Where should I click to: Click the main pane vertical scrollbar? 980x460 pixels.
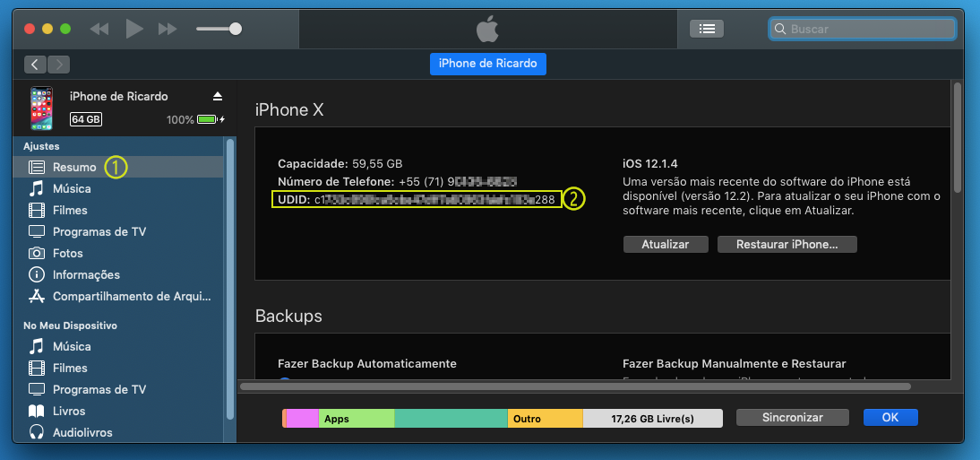pyautogui.click(x=957, y=138)
